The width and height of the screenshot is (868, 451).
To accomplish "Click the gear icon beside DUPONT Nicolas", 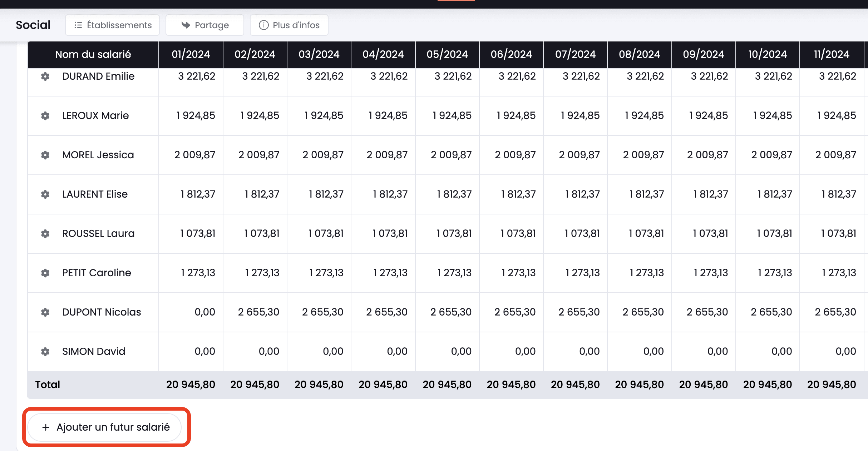I will [45, 312].
